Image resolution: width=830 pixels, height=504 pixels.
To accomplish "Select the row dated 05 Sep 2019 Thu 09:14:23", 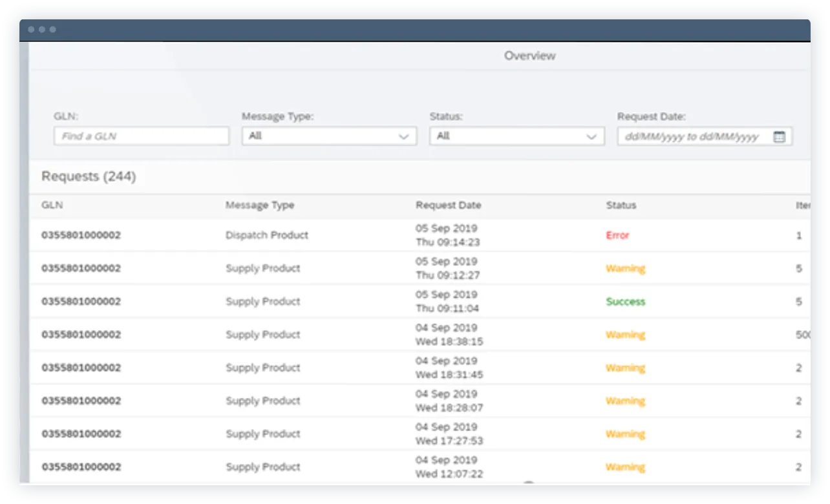I will pyautogui.click(x=259, y=235).
